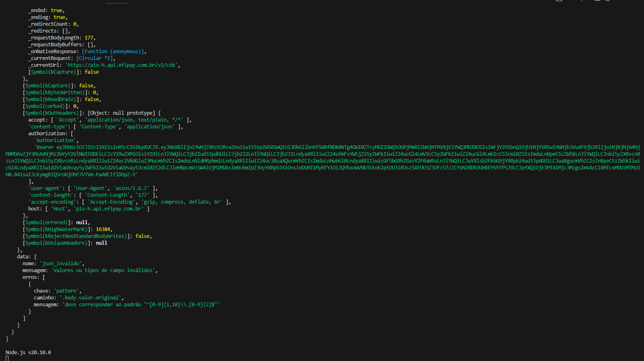Select the '_redirectCount' property
Image resolution: width=644 pixels, height=361 pixels.
coord(48,24)
